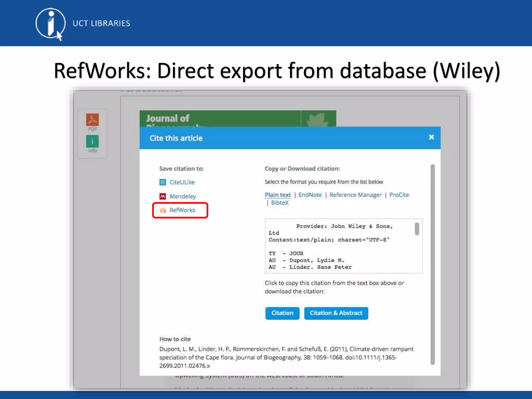
Task: Click the citation text box scrollbar
Action: coord(417,229)
